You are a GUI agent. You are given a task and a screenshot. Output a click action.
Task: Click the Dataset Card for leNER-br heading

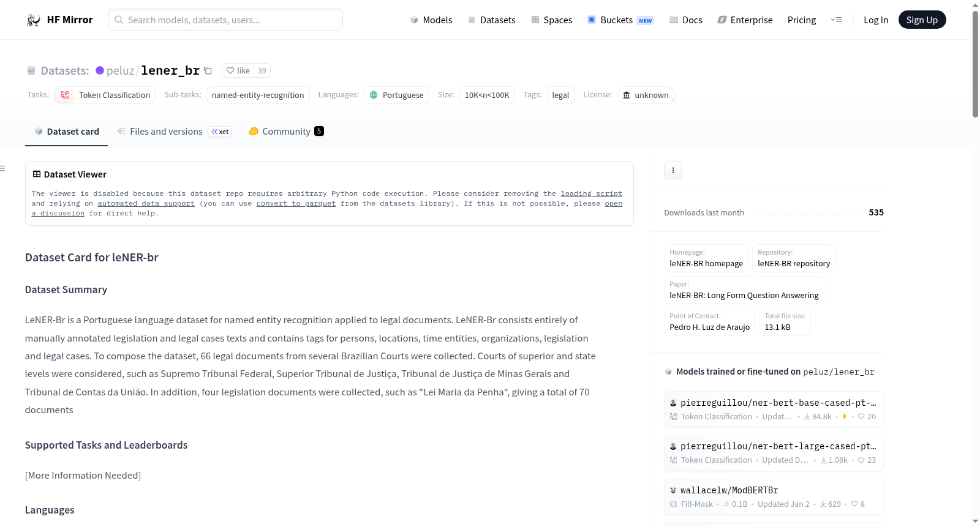[92, 258]
